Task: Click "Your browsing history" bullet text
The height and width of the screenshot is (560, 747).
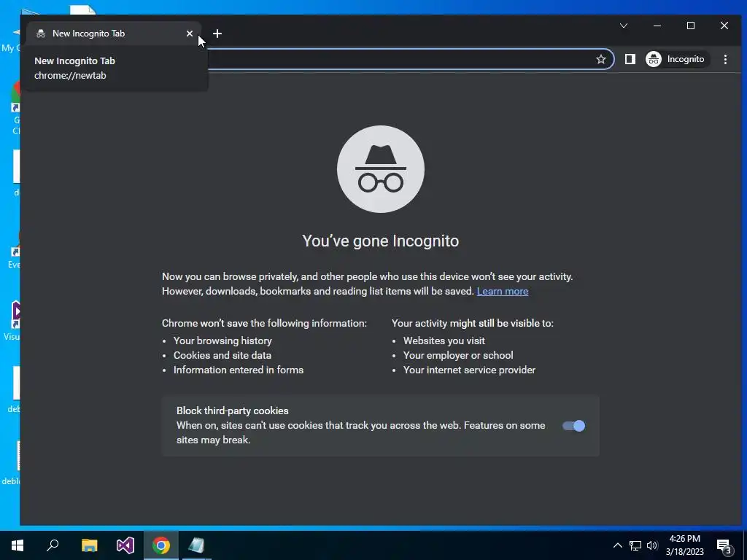Action: click(x=222, y=341)
